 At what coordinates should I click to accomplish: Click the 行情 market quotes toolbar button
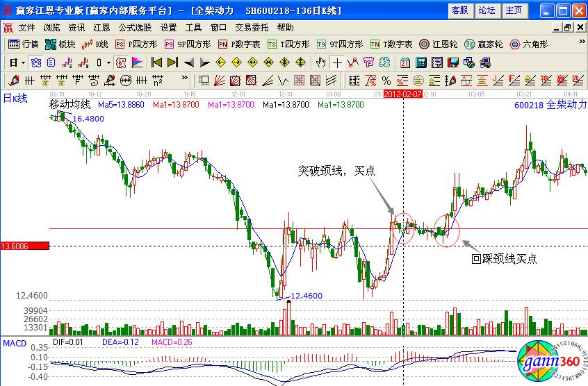[x=24, y=44]
